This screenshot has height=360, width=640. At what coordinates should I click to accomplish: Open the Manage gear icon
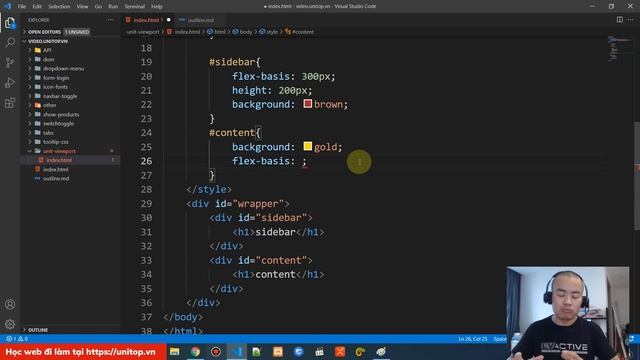10,324
